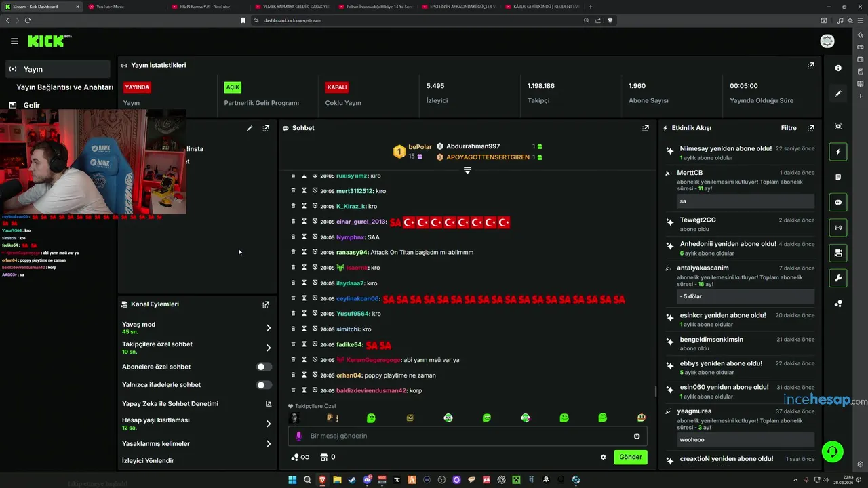Select the antalyakascanim activity entry

[x=741, y=283]
